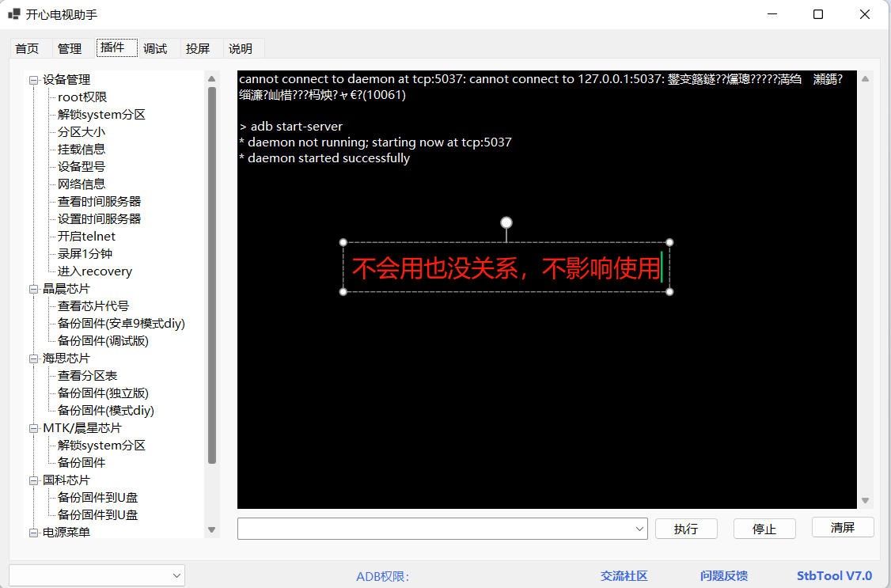891x588 pixels.
Task: Select 进入recovery tree item
Action: (x=94, y=271)
